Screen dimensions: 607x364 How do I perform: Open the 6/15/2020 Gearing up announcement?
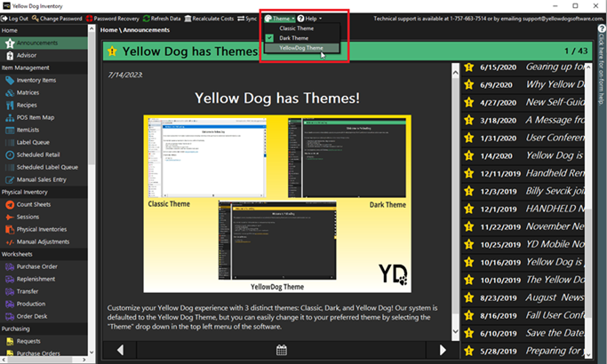pyautogui.click(x=523, y=67)
